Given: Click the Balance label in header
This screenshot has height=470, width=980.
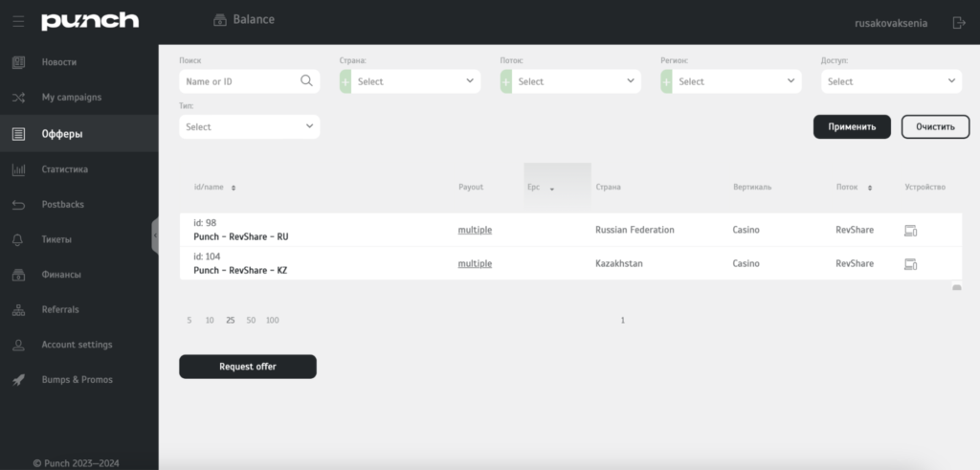Looking at the screenshot, I should coord(254,19).
